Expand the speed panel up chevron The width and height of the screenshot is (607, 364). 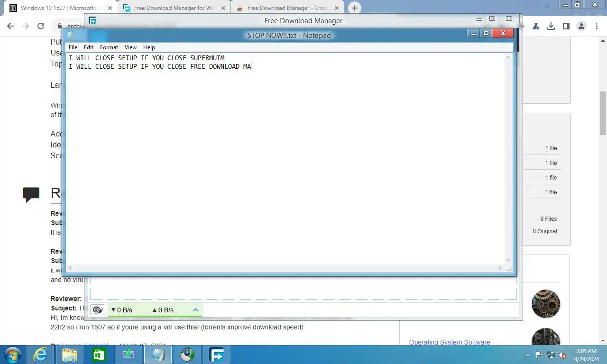[x=195, y=310]
